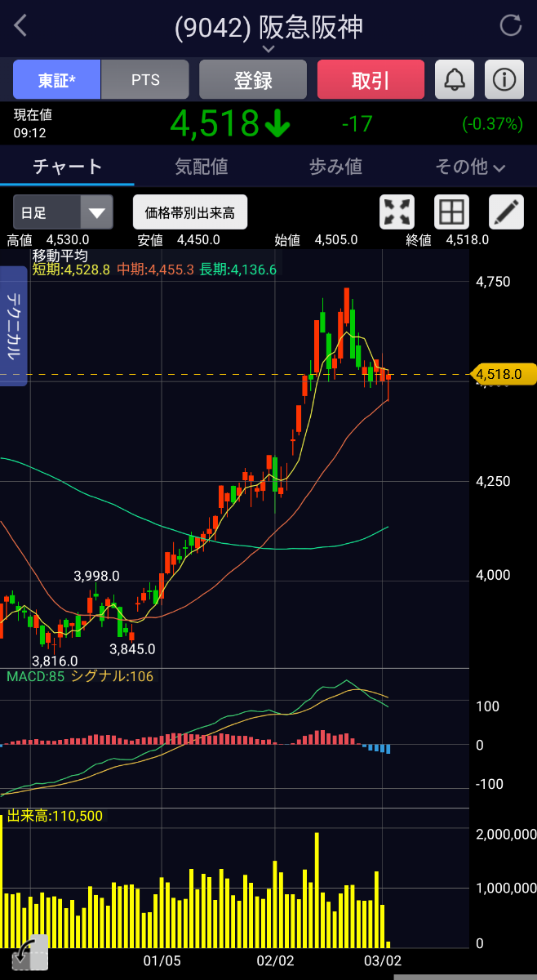Expand the chart to fullscreen
Screen dimensions: 537x980
(x=397, y=212)
